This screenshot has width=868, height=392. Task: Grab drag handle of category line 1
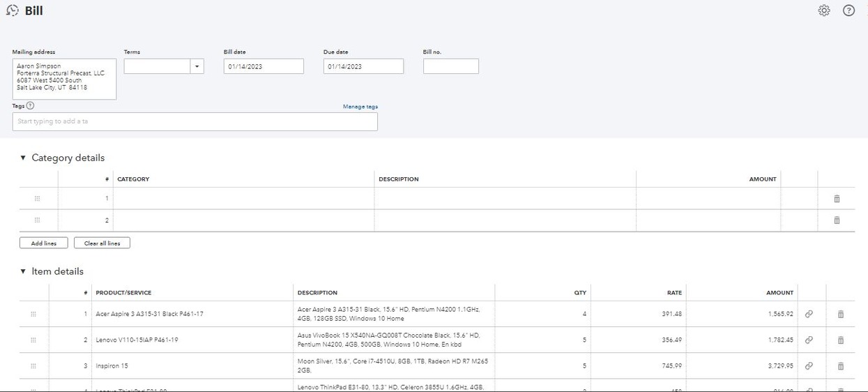[x=37, y=199]
